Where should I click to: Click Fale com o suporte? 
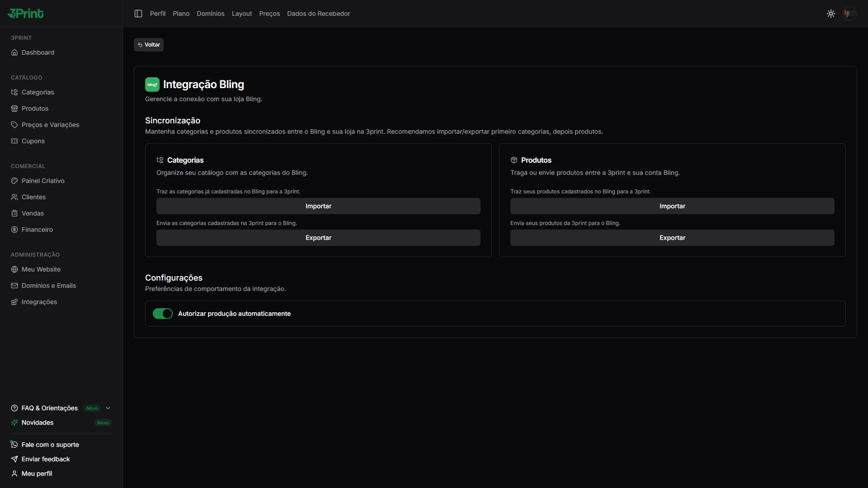50,445
